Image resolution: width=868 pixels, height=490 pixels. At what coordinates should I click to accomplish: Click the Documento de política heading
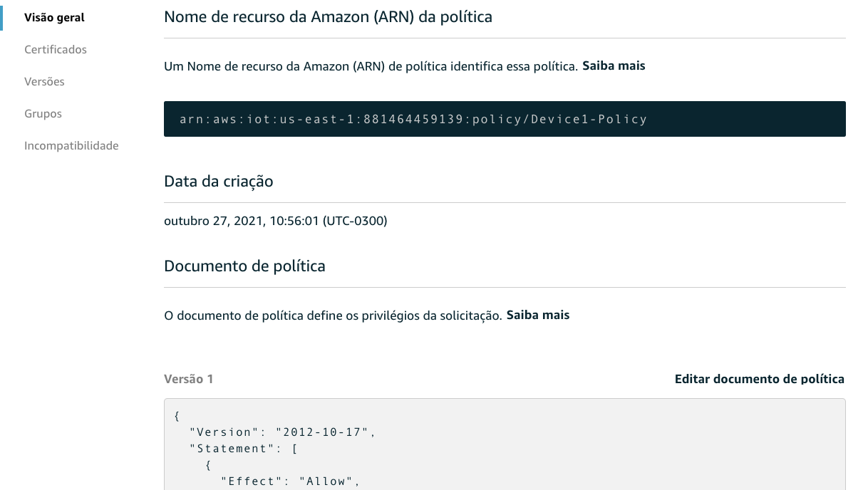pos(244,266)
